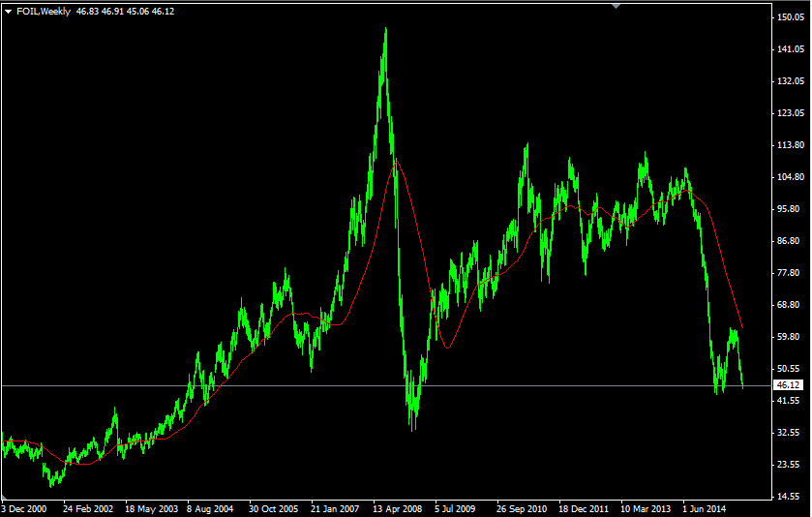Click the 10 Mar 2013 date label
The width and height of the screenshot is (812, 517).
[646, 508]
